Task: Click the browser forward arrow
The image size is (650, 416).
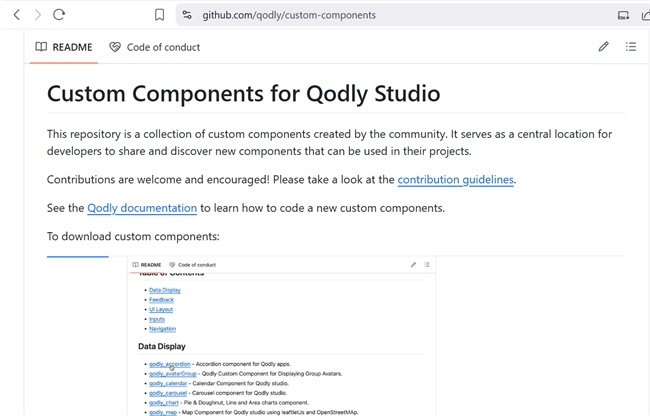Action: coord(37,15)
